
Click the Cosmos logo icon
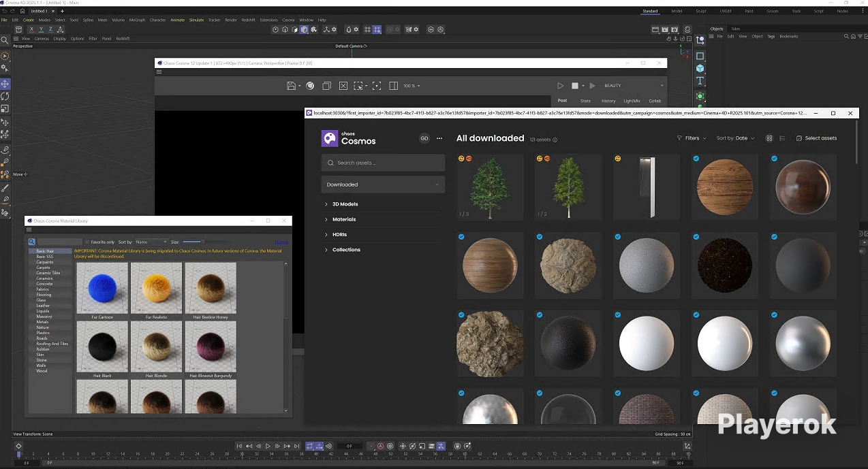tap(330, 138)
